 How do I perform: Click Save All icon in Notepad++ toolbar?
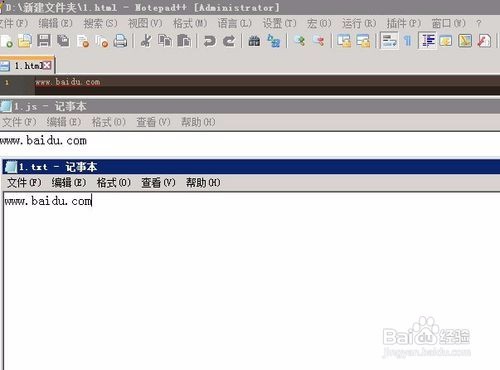pyautogui.click(x=63, y=41)
